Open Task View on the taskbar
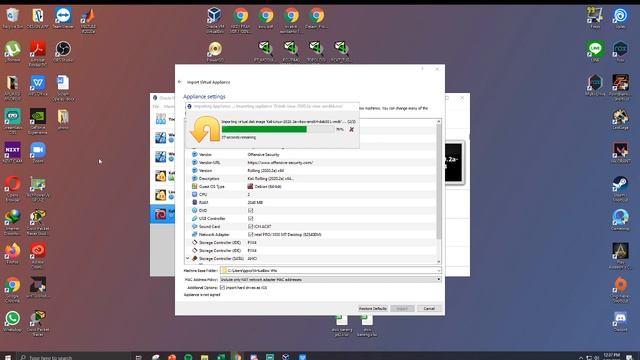 click(139, 357)
